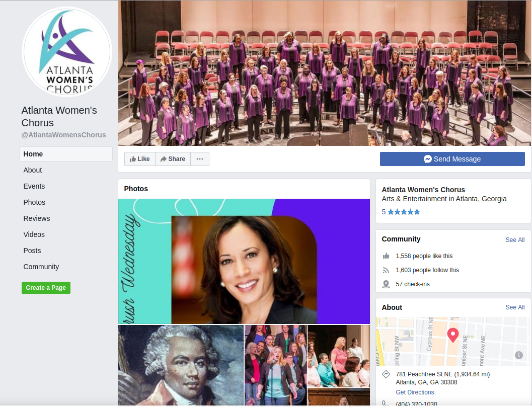Viewport: 532px width, 407px height.
Task: Click the check-ins location pin icon
Action: pyautogui.click(x=386, y=284)
